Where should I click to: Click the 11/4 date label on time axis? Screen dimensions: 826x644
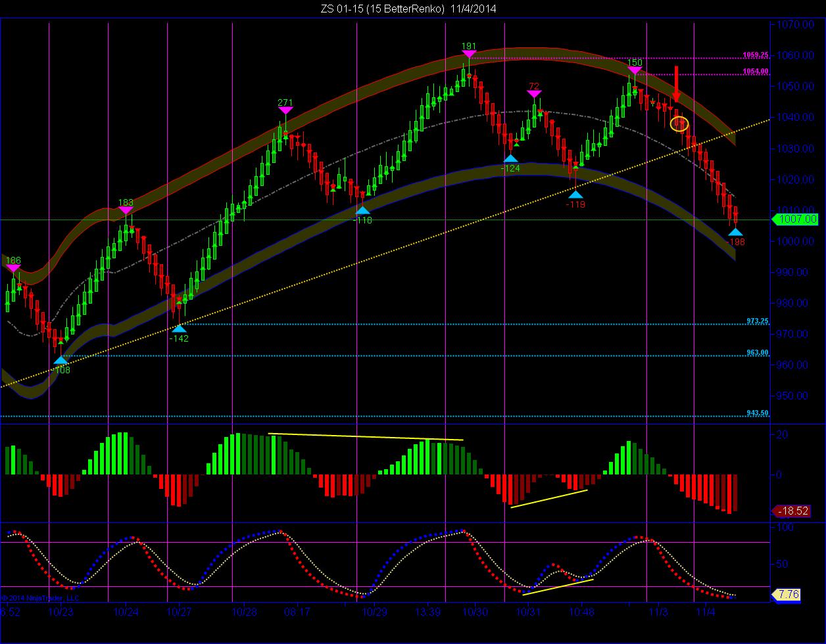706,612
